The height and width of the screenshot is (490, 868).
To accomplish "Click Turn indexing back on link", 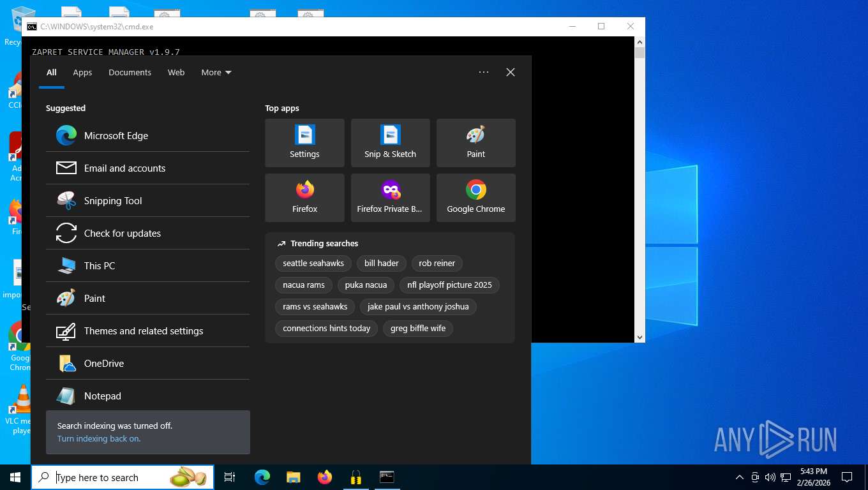I will pos(99,438).
